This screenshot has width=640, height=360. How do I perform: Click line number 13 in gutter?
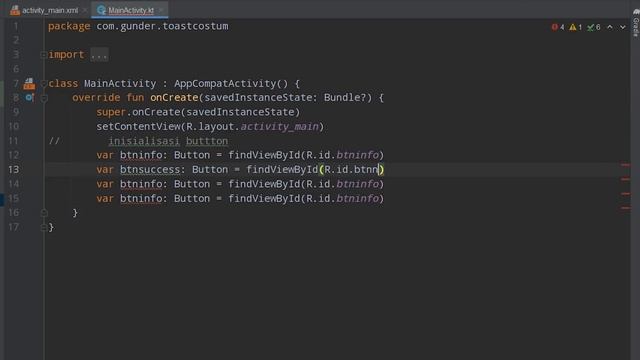[13, 169]
